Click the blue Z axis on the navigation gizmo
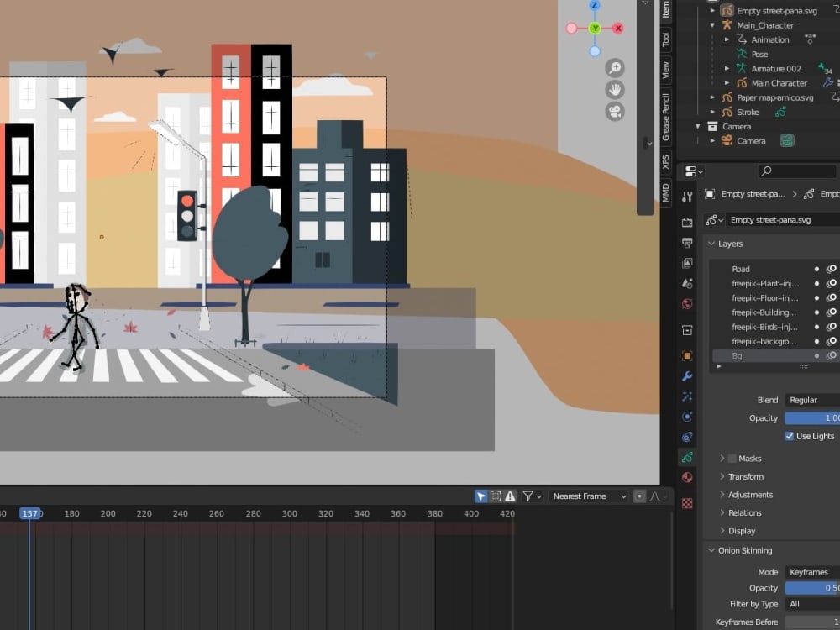The width and height of the screenshot is (840, 630). coord(595,5)
